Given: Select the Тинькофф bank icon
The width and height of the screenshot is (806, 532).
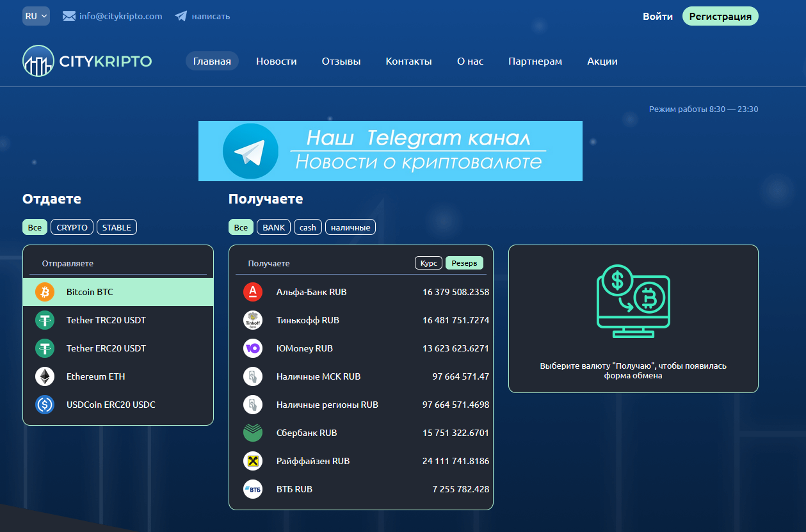Looking at the screenshot, I should coord(252,319).
